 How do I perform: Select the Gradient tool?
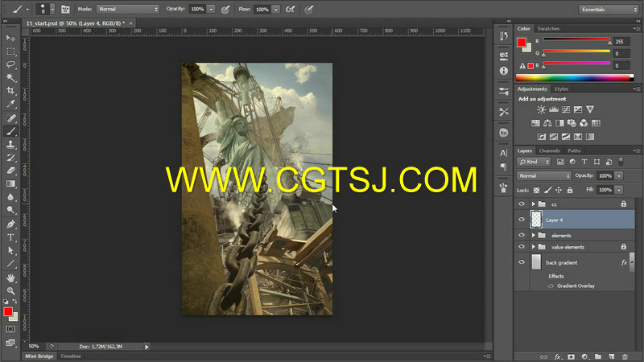click(x=10, y=184)
